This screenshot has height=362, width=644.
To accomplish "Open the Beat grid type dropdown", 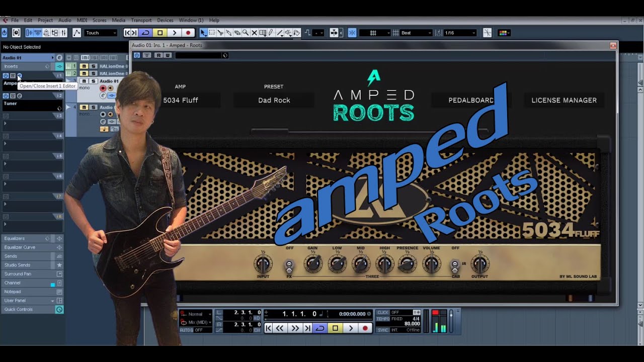I will (x=416, y=33).
